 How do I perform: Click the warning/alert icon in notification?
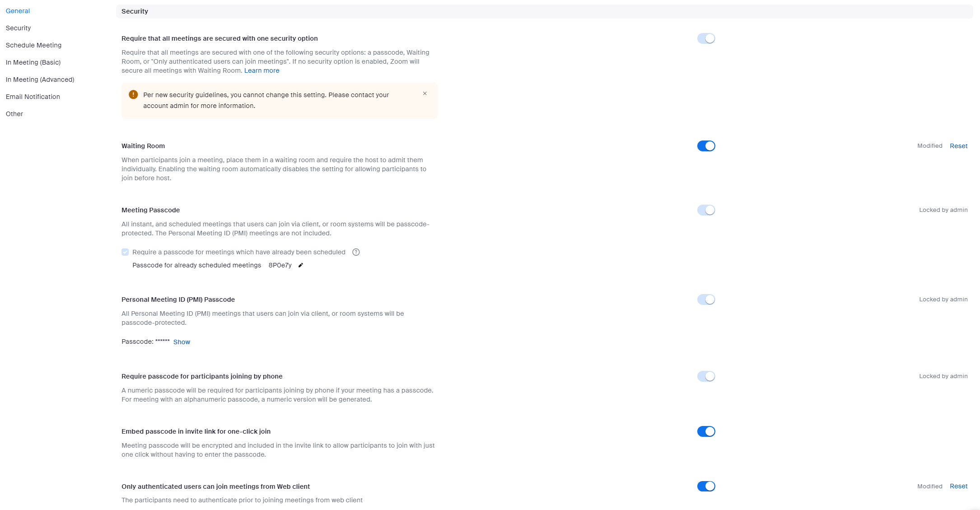coord(132,94)
